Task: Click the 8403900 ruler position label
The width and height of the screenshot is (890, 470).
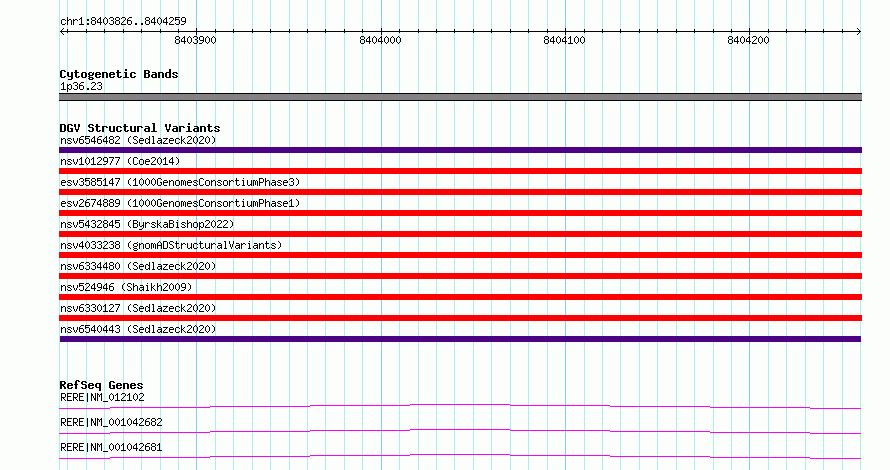Action: pyautogui.click(x=195, y=40)
